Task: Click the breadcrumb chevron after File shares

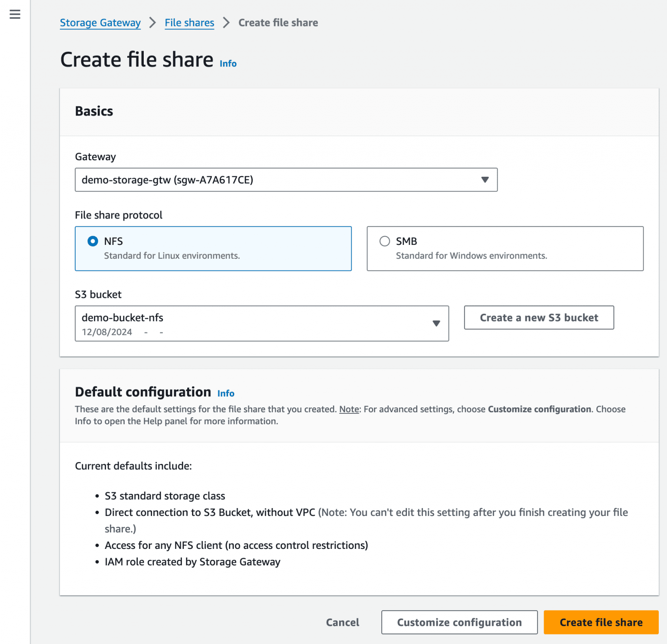Action: point(226,23)
